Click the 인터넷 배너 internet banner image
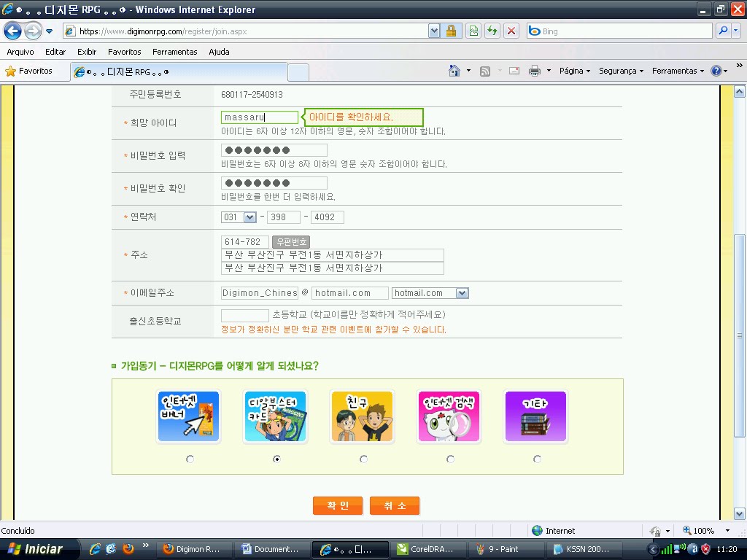The image size is (747, 560). [189, 416]
